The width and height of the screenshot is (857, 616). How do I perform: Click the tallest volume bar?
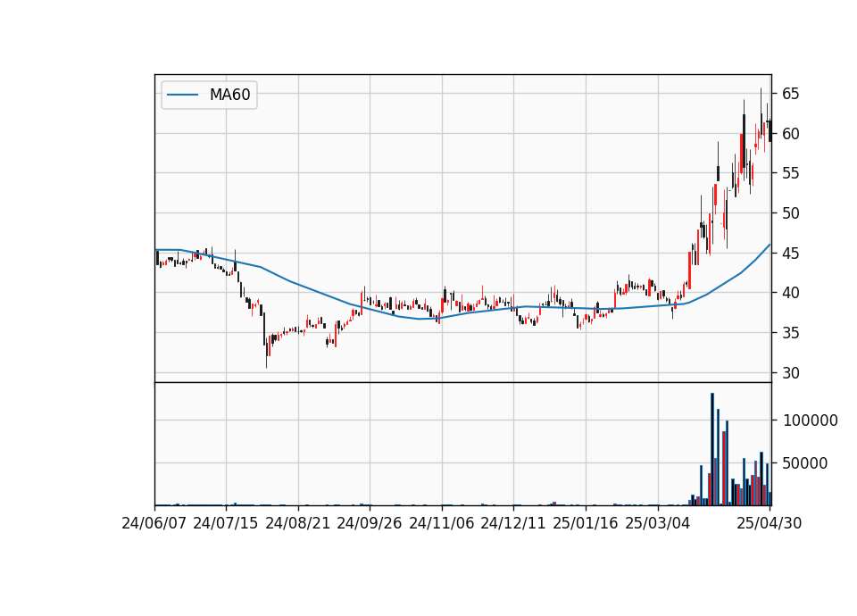712,449
